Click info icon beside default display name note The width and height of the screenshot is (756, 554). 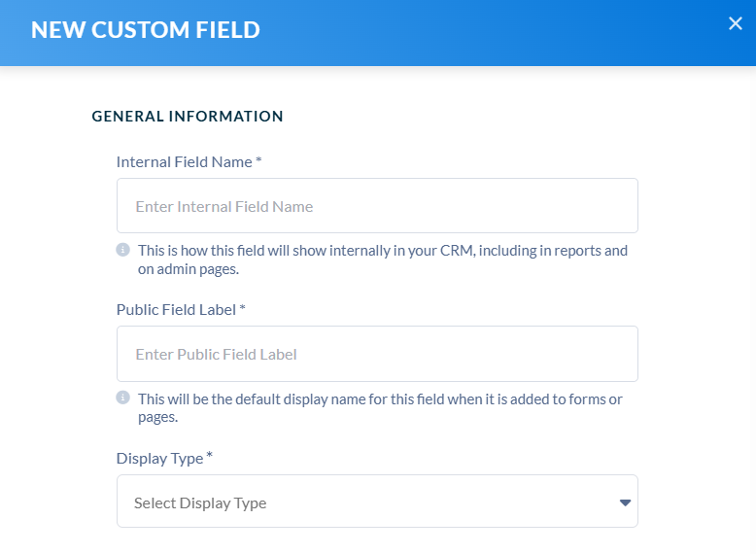click(x=123, y=398)
